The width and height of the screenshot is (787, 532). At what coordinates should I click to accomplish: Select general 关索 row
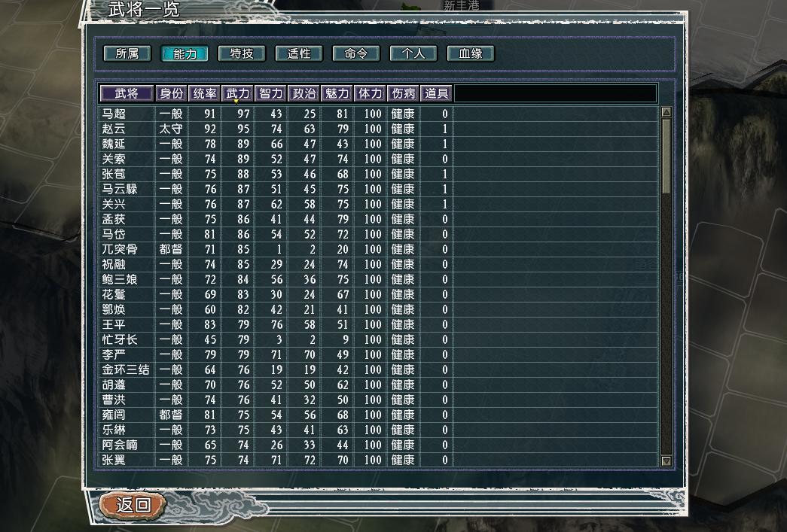pyautogui.click(x=379, y=159)
